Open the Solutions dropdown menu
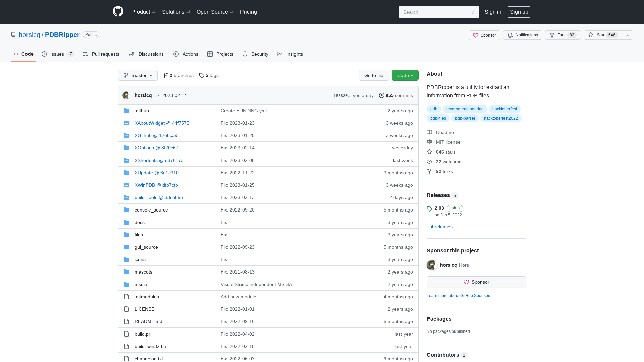This screenshot has height=362, width=644. (x=176, y=12)
